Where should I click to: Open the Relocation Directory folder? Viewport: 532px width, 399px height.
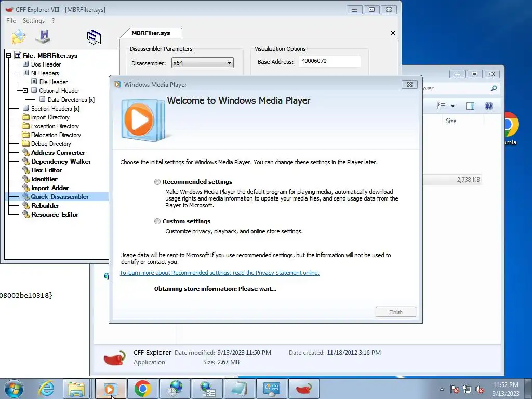pyautogui.click(x=56, y=135)
